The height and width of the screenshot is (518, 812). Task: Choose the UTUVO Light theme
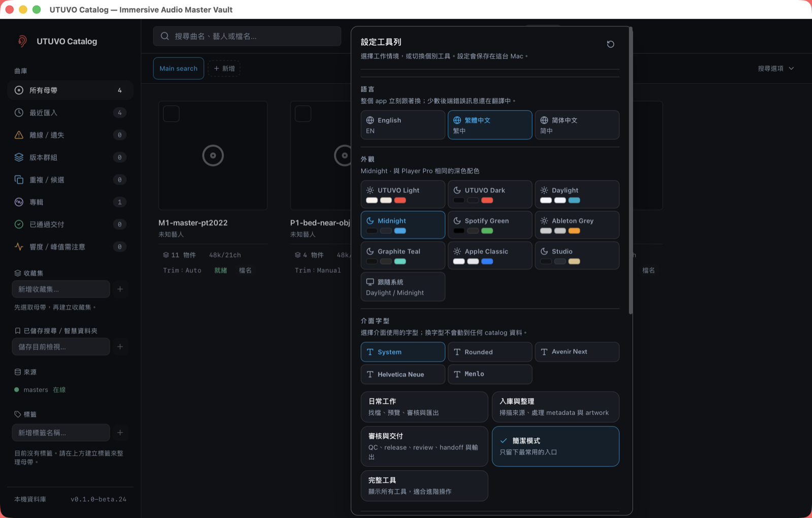403,195
